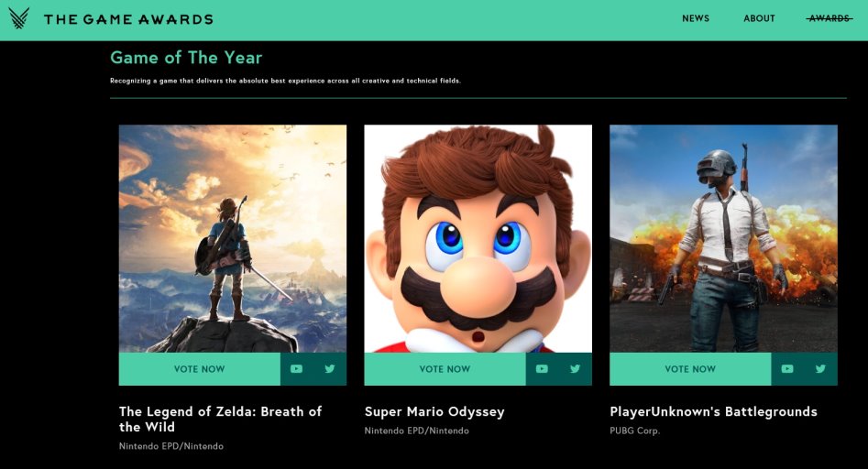Vote now for Super Mario Odyssey
This screenshot has height=469, width=868.
coord(445,369)
